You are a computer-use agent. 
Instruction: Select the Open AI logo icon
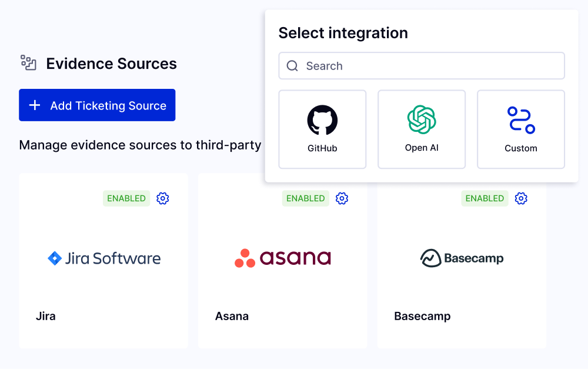tap(422, 119)
